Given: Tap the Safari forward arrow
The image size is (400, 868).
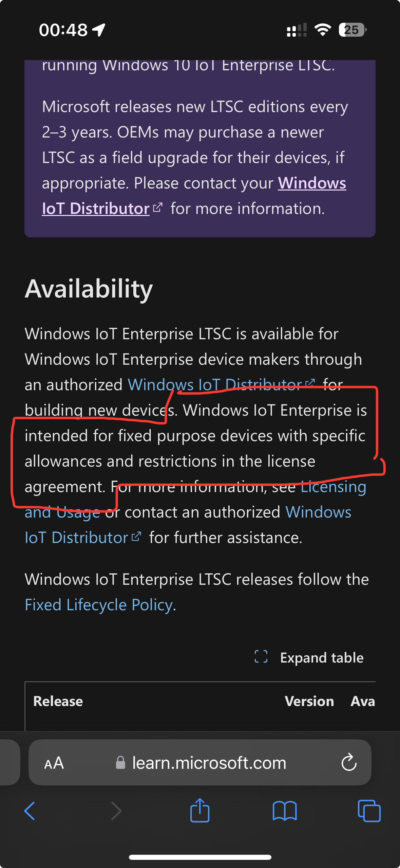Looking at the screenshot, I should pos(116,811).
